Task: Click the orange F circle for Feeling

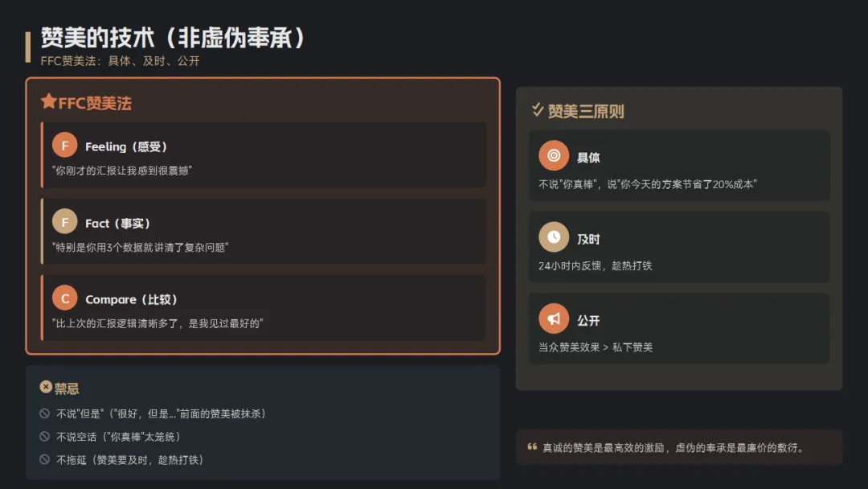Action: click(x=64, y=145)
